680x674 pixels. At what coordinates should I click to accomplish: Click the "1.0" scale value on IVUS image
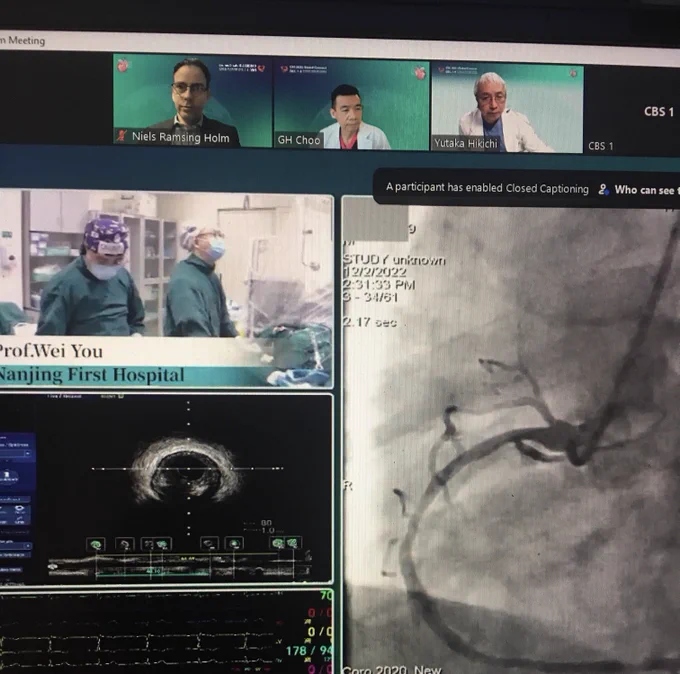click(268, 530)
